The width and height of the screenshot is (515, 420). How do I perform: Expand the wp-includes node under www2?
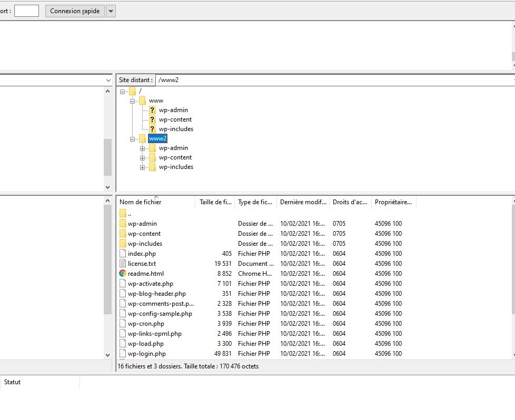(x=142, y=167)
